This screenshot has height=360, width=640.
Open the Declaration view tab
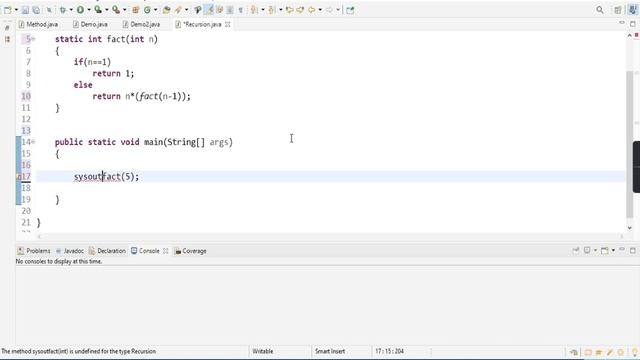[x=107, y=251]
